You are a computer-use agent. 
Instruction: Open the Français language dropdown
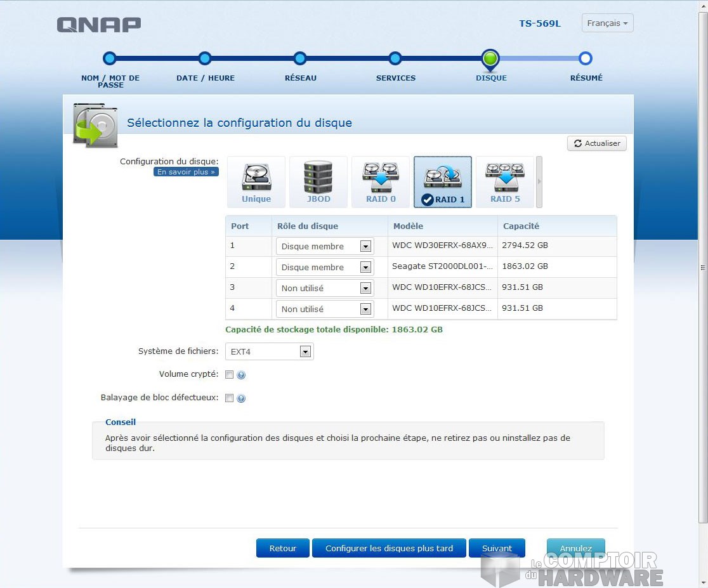(606, 23)
